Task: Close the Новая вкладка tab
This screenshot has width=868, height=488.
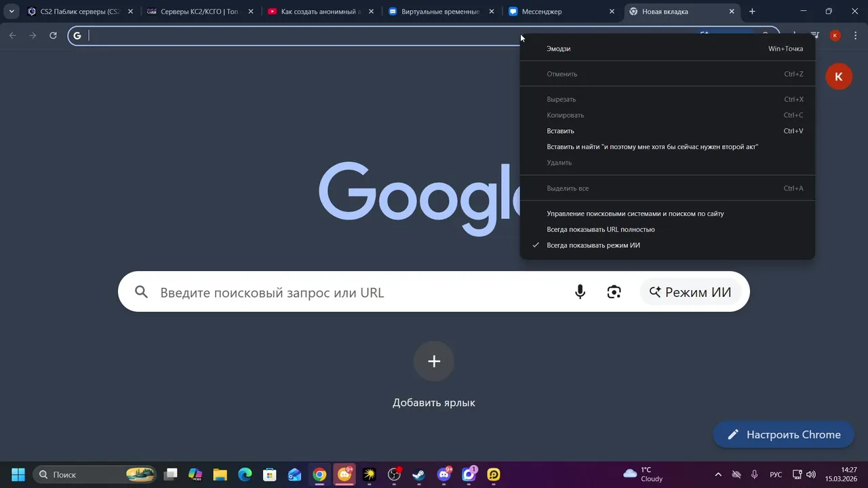Action: click(x=732, y=12)
